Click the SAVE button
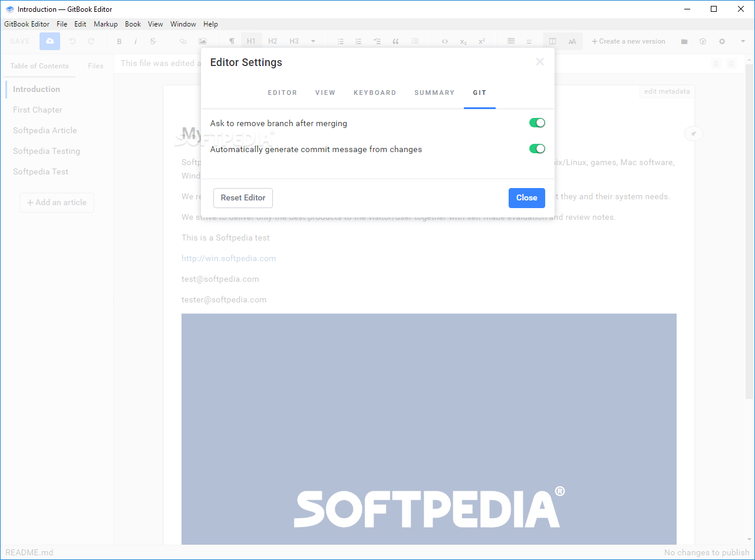The width and height of the screenshot is (755, 560). pyautogui.click(x=20, y=41)
